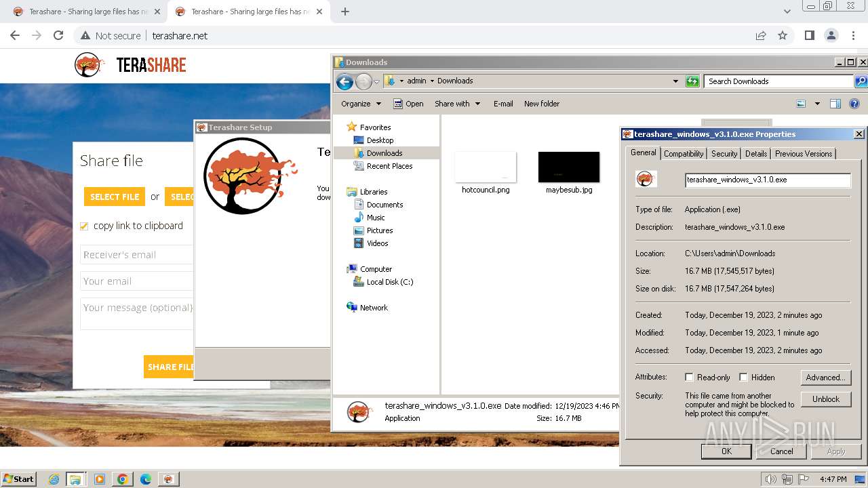Click E-mail in Explorer toolbar

point(503,104)
